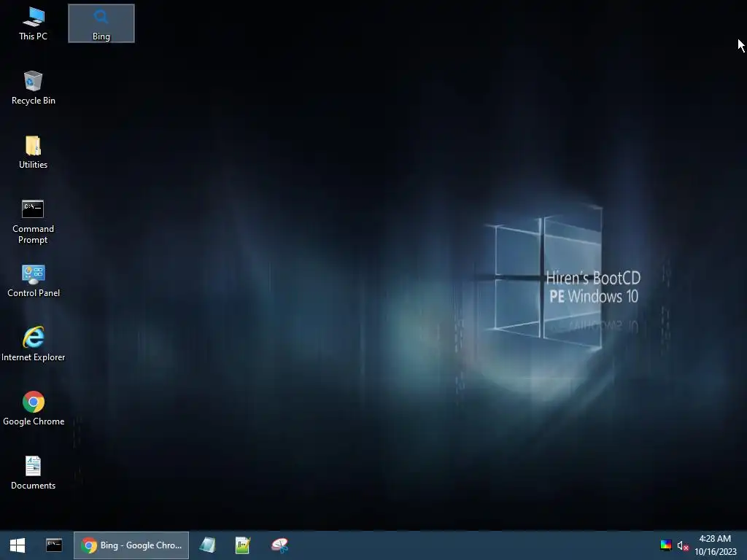Select the Bing shortcut on the desktop
This screenshot has height=560, width=747.
point(101,24)
